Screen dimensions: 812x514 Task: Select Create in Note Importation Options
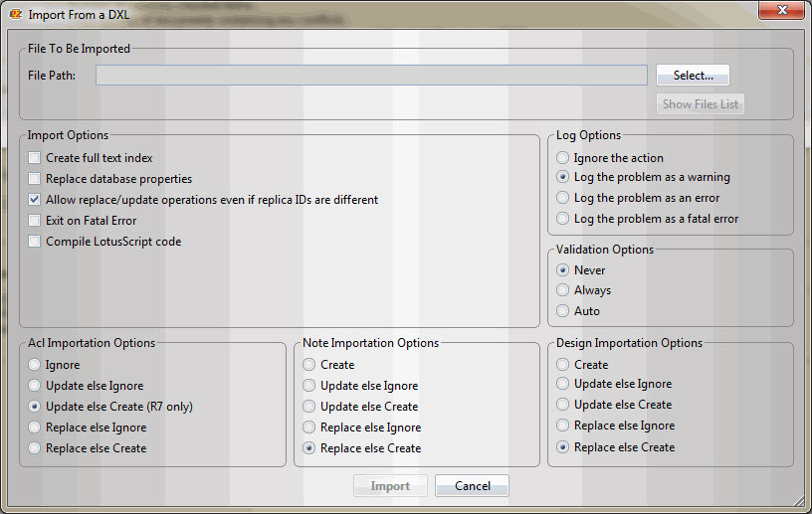310,365
